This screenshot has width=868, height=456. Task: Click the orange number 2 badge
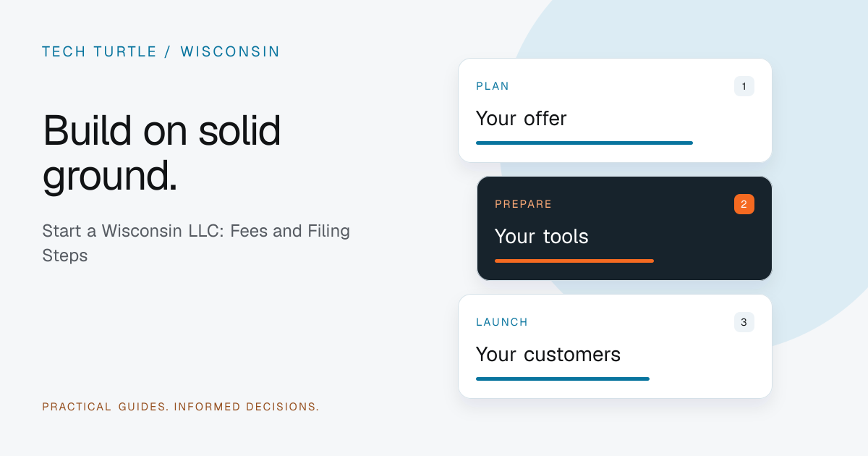click(744, 204)
